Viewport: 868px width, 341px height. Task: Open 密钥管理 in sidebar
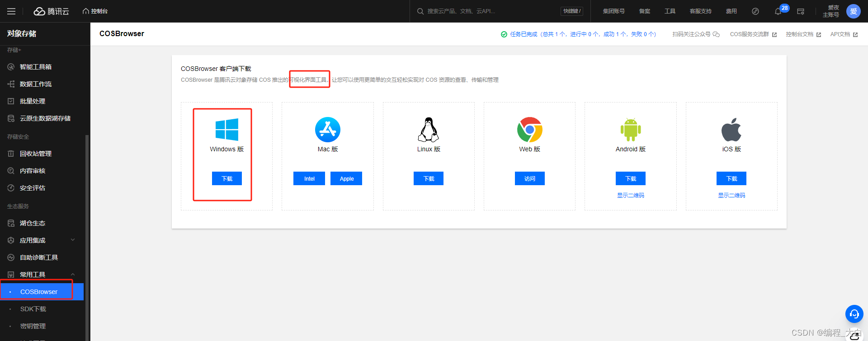click(33, 326)
